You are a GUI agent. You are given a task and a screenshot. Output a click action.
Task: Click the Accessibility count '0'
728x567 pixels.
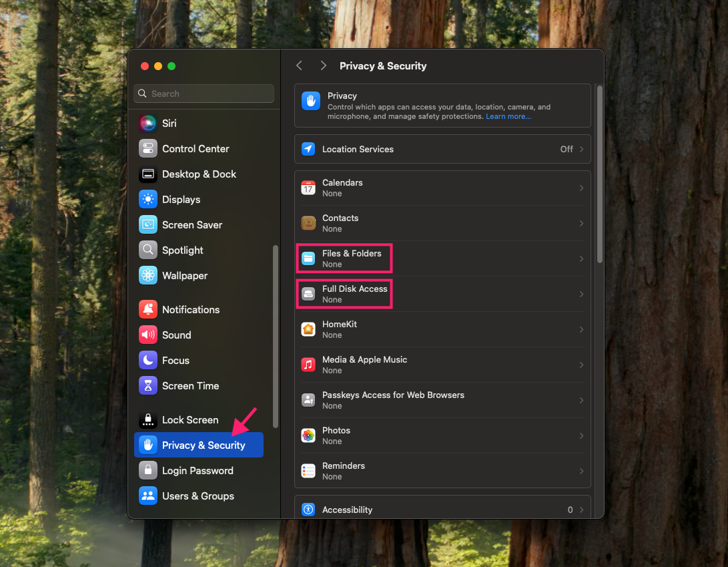click(570, 510)
